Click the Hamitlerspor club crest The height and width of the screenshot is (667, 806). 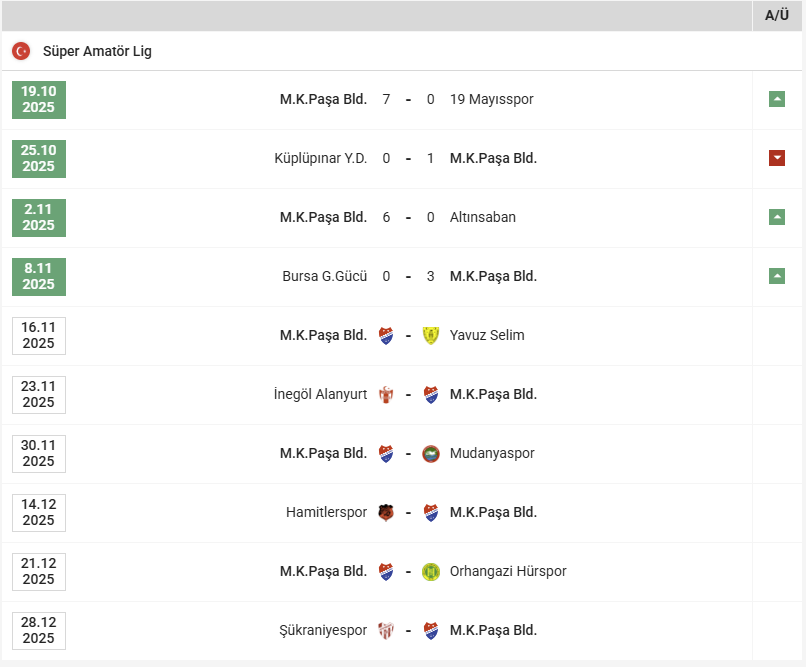[386, 512]
